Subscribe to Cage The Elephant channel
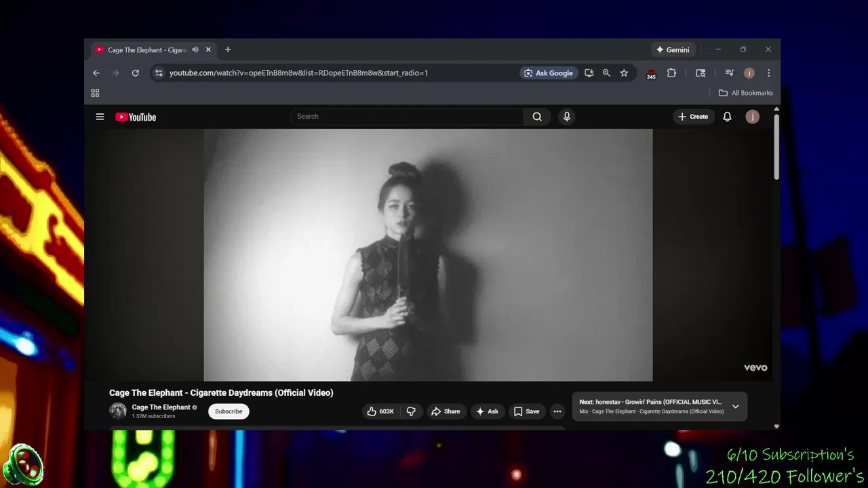 [229, 411]
